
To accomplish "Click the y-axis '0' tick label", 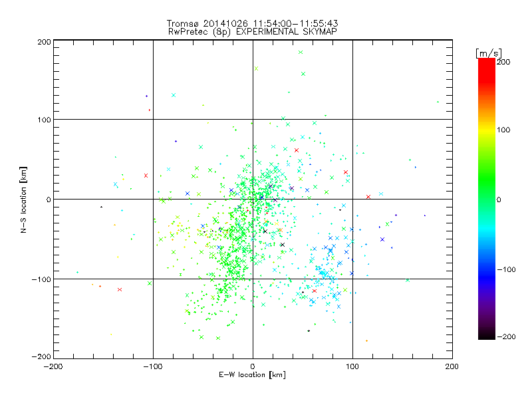I will (49, 199).
